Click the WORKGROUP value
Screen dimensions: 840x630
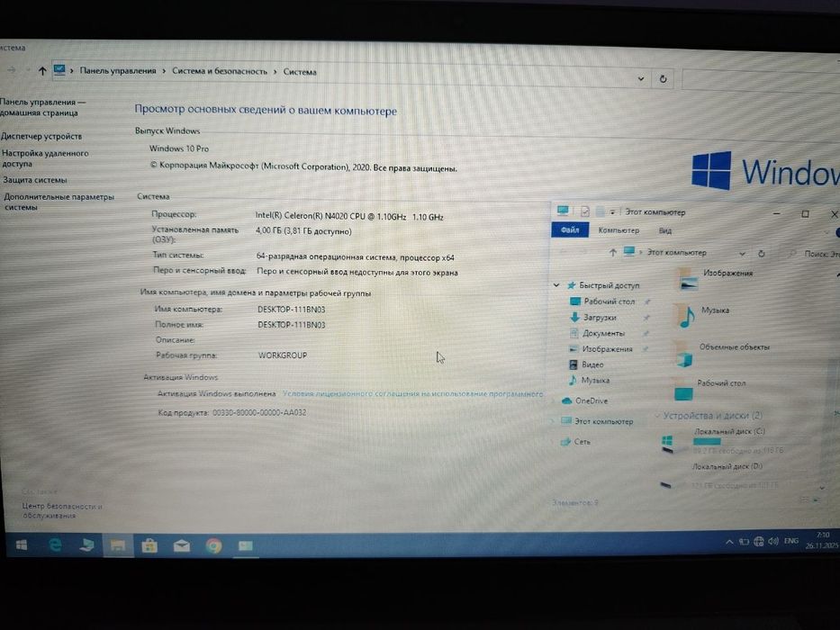tap(283, 355)
